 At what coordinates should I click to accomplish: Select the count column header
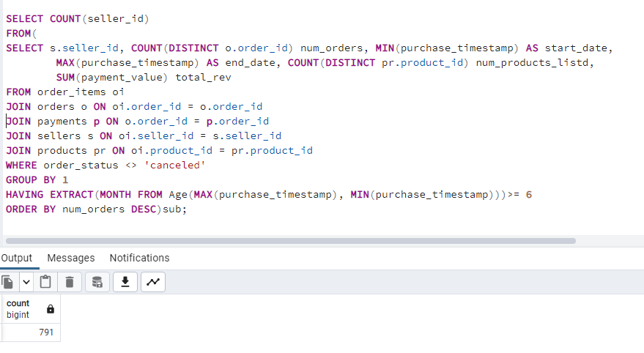pyautogui.click(x=31, y=309)
